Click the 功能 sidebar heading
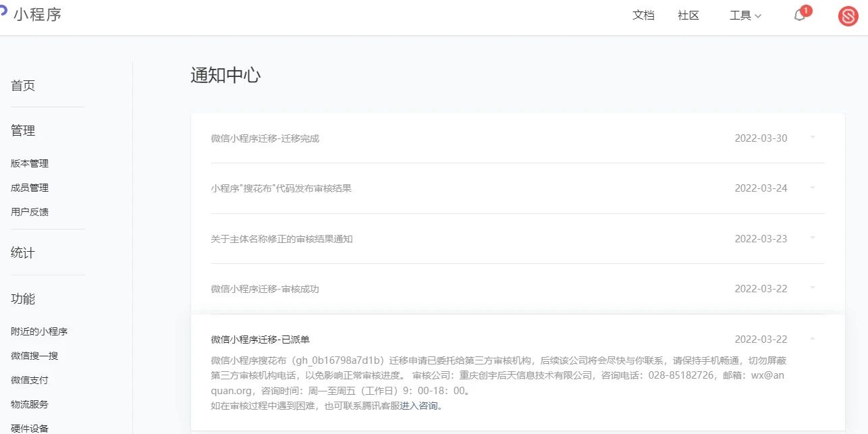868x434 pixels. click(23, 299)
